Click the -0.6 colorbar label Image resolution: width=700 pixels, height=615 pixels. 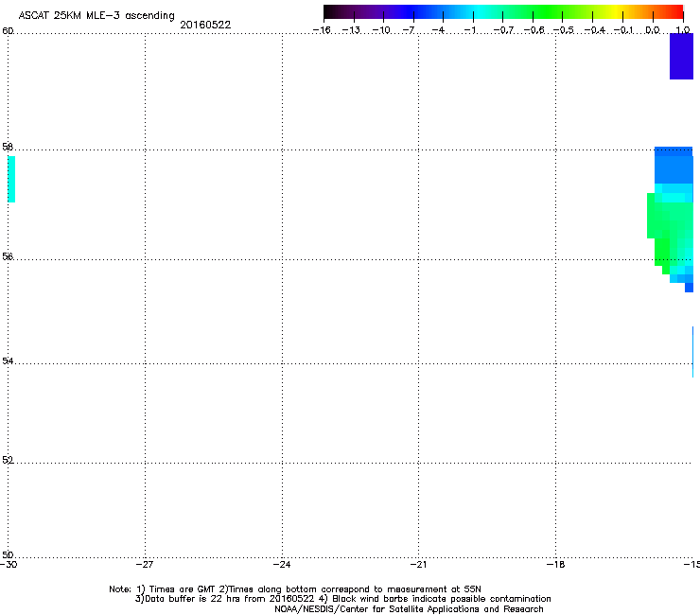(534, 30)
